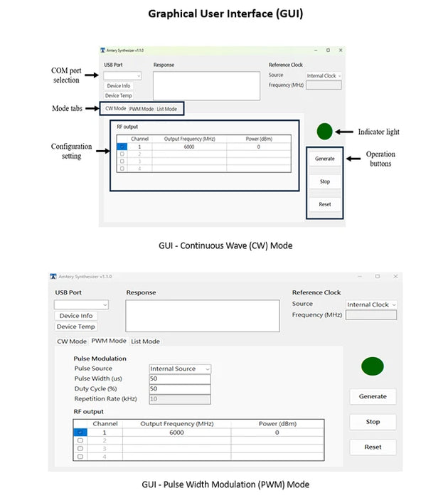Screen dimensions: 448x498
Task: Minimize the upper Synthesizer window
Action: [316, 51]
